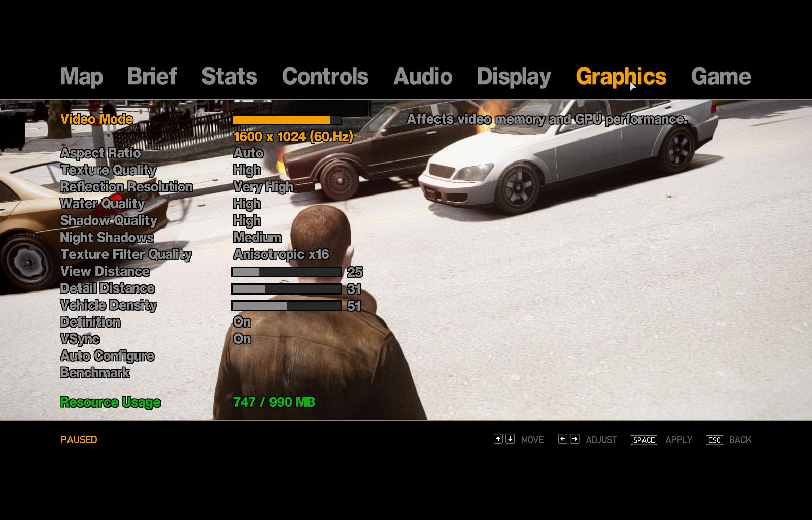Select the Shadow Quality setting
Image resolution: width=812 pixels, height=520 pixels.
[109, 221]
